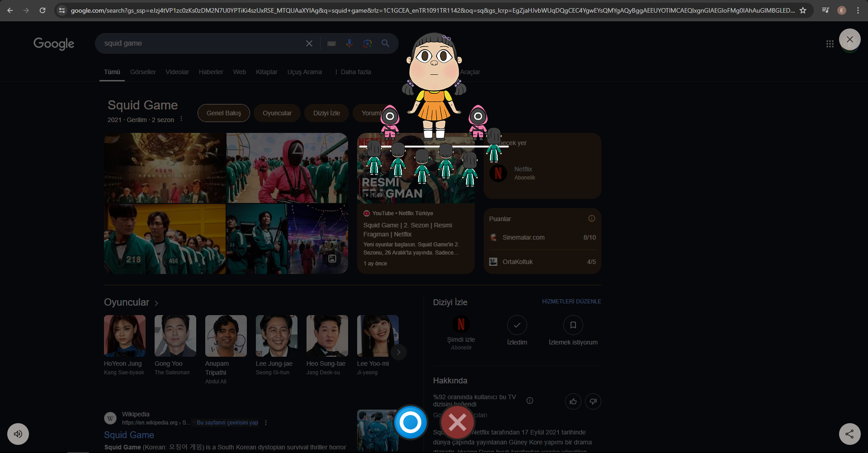Open Heo Sung-tae cast photo
This screenshot has width=868, height=453.
(327, 336)
